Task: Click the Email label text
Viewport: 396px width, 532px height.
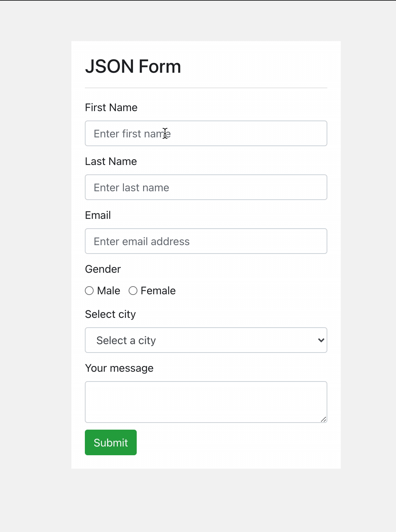Action: coord(98,215)
